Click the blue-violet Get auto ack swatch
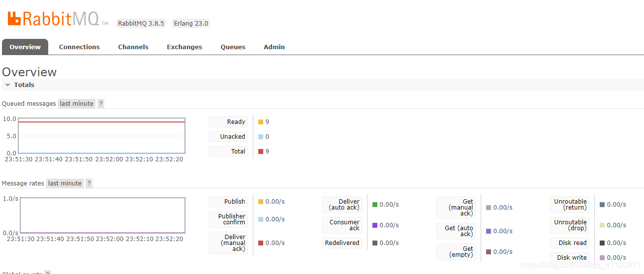 click(x=489, y=231)
